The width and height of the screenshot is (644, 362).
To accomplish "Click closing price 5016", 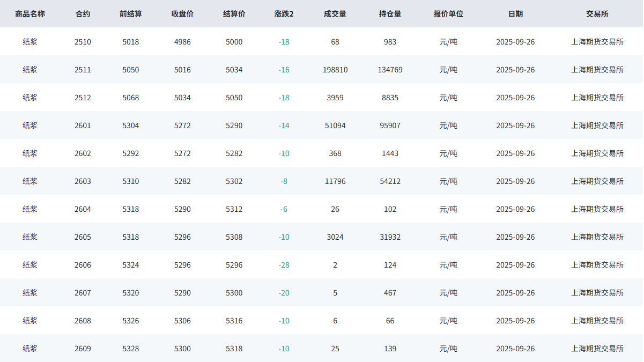I will click(x=182, y=70).
